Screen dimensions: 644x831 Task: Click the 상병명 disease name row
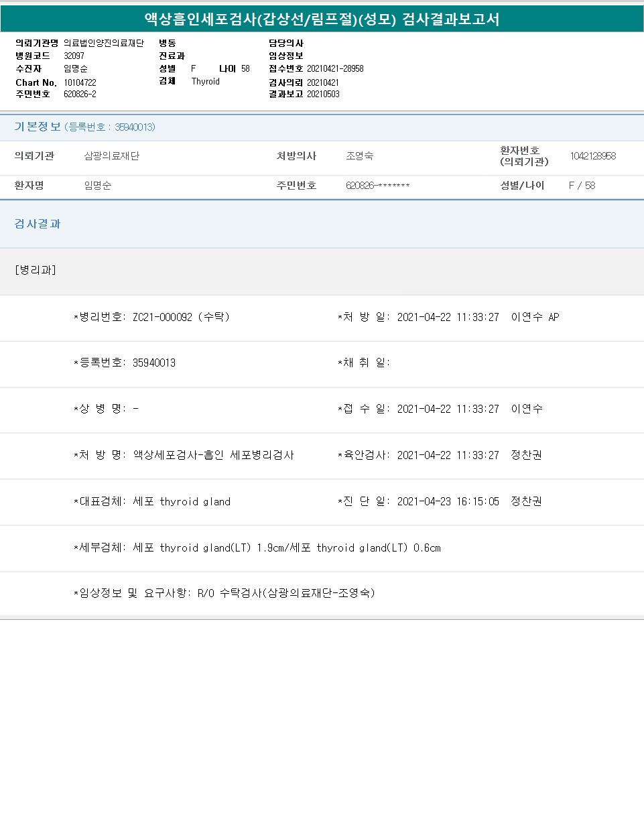[x=106, y=409]
